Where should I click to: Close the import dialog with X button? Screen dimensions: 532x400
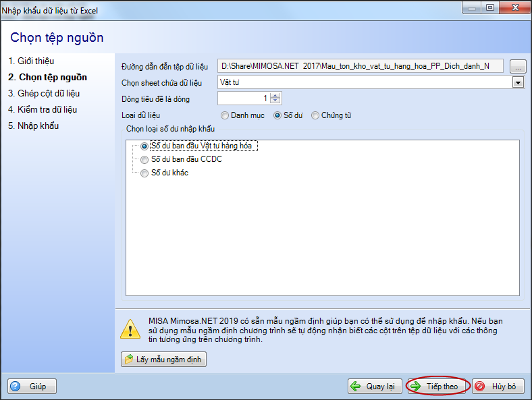(x=515, y=8)
